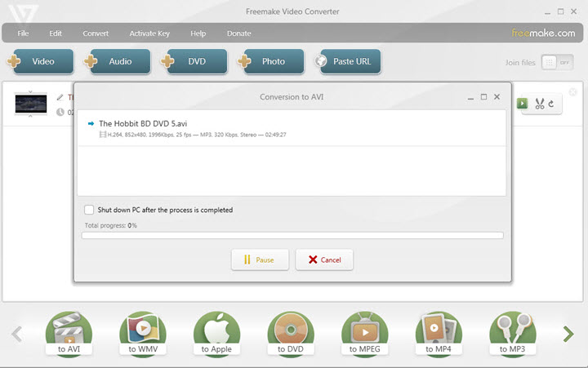This screenshot has height=368, width=588.
Task: Click the total progress bar
Action: [292, 235]
